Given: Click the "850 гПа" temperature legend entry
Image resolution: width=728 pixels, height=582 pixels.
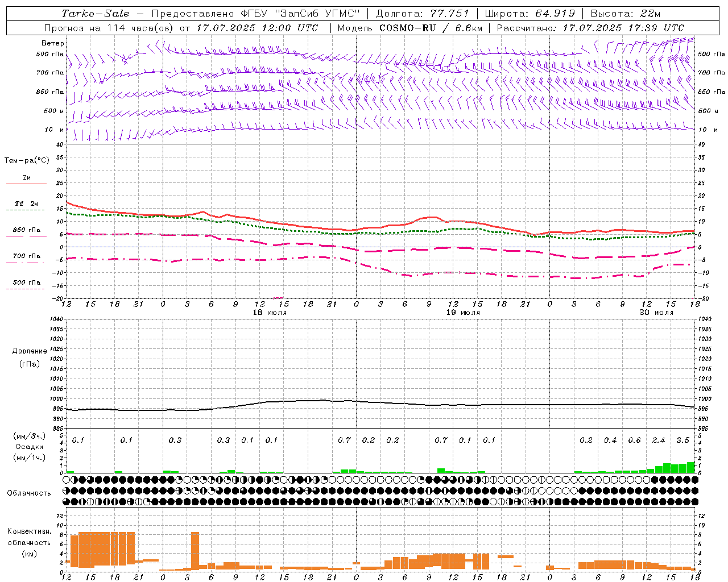Looking at the screenshot, I should 27,230.
